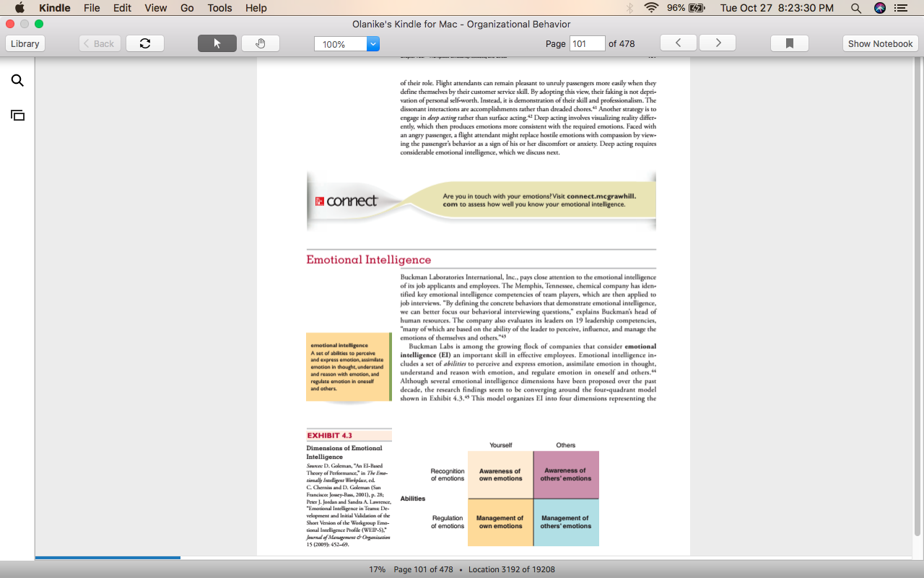Click the Awareness of own emotions quadrant
924x578 pixels.
pyautogui.click(x=500, y=475)
